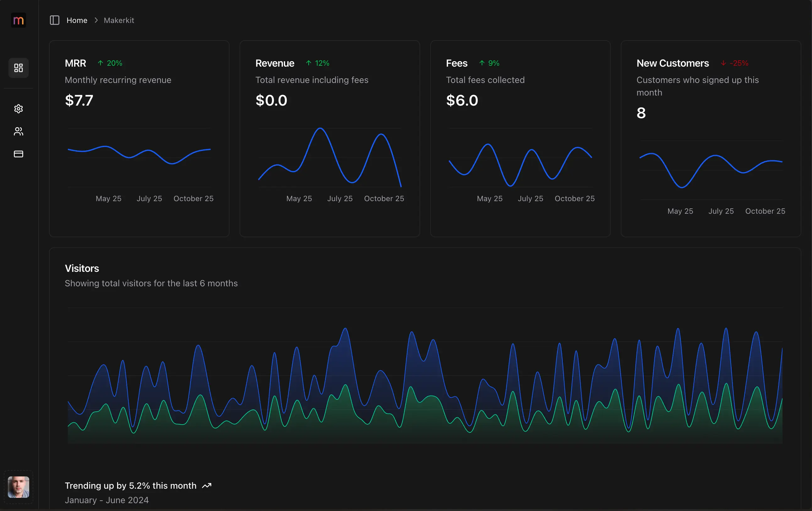Viewport: 812px width, 511px height.
Task: Open your profile avatar at the bottom
Action: (18, 487)
